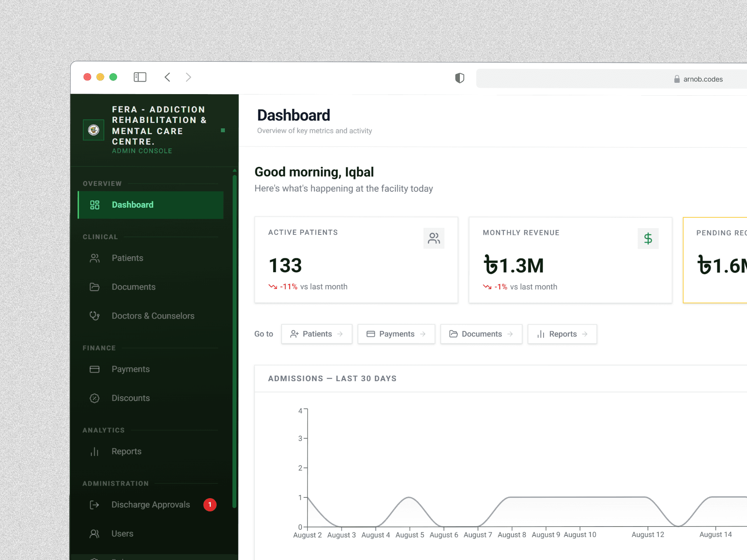Click the Go to Documents shortcut button
This screenshot has height=560, width=747.
(481, 334)
